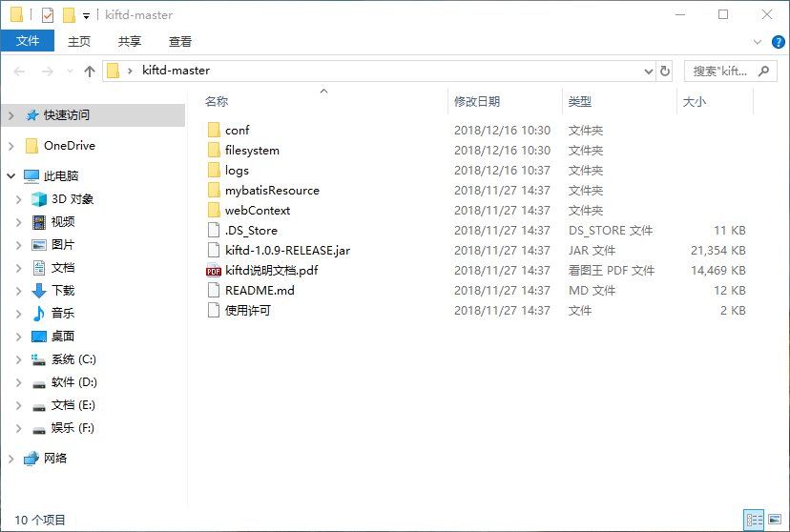Select the webContext folder icon
This screenshot has width=790, height=532.
tap(214, 211)
